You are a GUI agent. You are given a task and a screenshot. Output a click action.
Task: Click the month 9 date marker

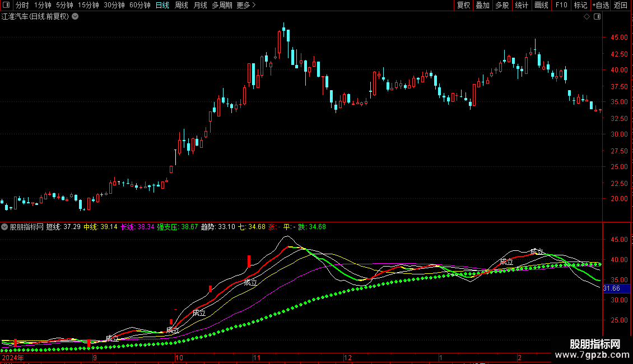tap(95, 357)
